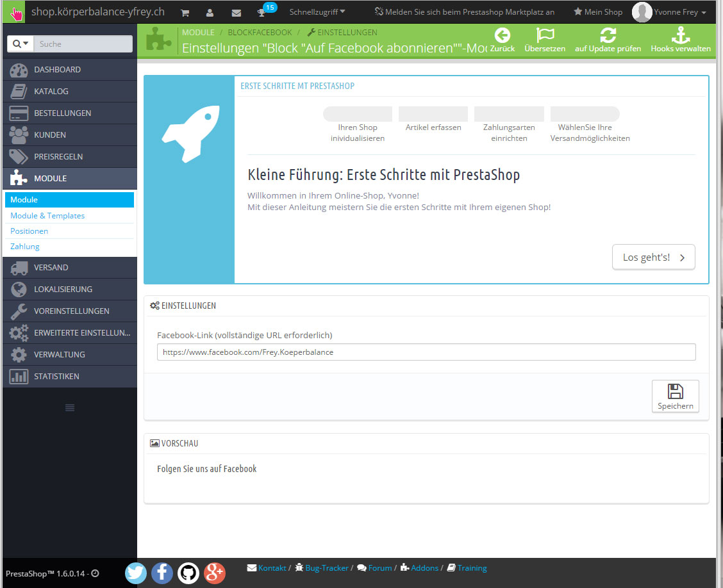The width and height of the screenshot is (723, 588).
Task: Click the BLOCKFACEBOOK breadcrumb
Action: pyautogui.click(x=260, y=32)
